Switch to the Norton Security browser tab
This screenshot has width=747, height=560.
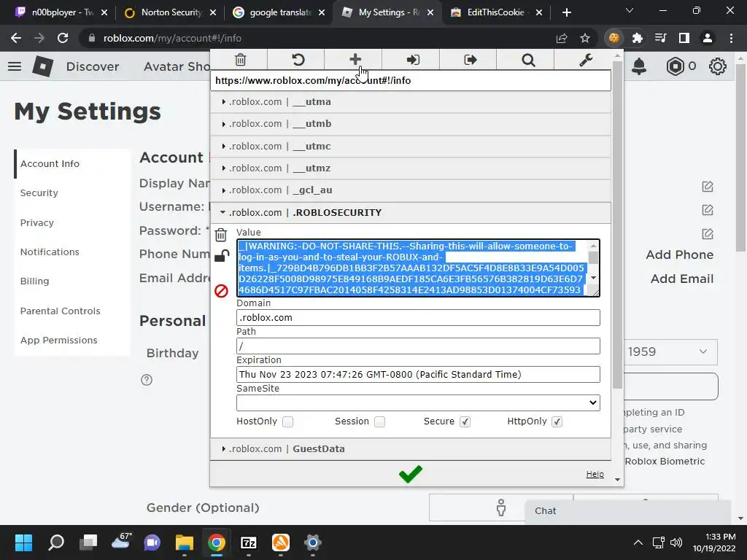(x=169, y=12)
